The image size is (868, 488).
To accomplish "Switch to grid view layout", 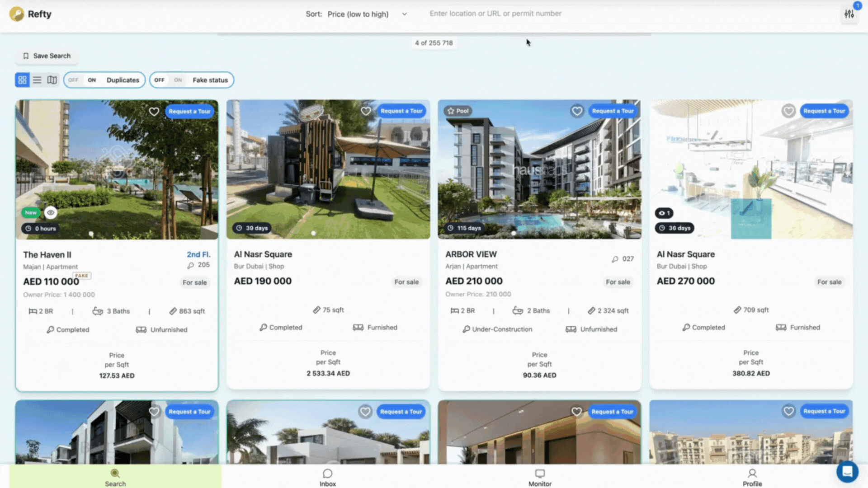I will point(22,80).
